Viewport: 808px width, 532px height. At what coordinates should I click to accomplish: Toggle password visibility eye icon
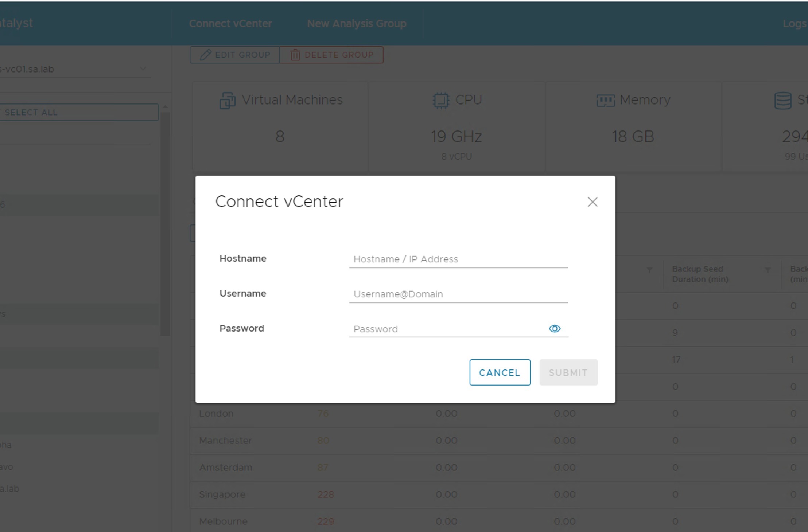(x=555, y=329)
